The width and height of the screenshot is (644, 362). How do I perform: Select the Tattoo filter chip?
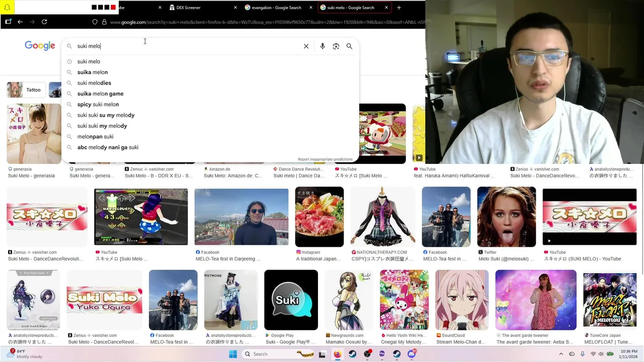click(26, 90)
